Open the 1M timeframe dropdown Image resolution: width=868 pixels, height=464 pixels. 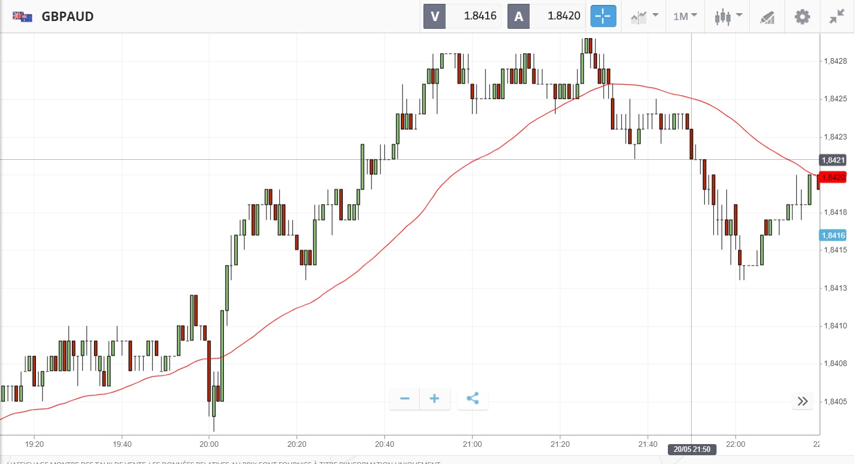click(685, 17)
